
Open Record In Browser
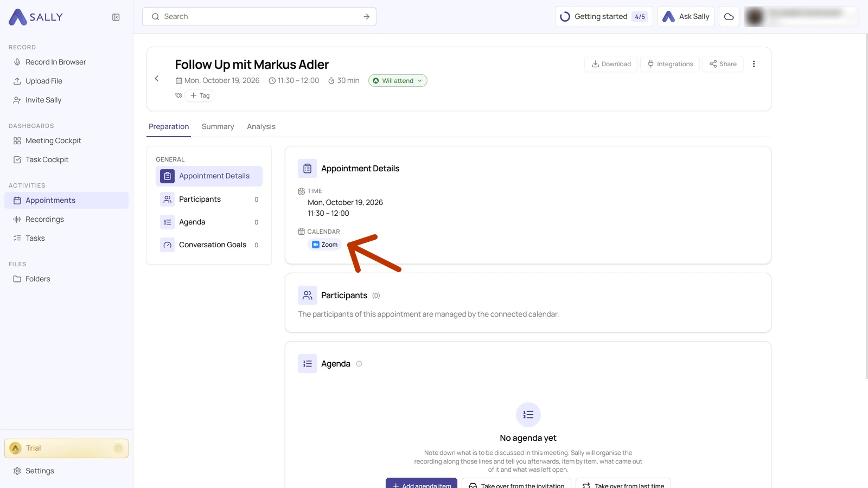67,62
